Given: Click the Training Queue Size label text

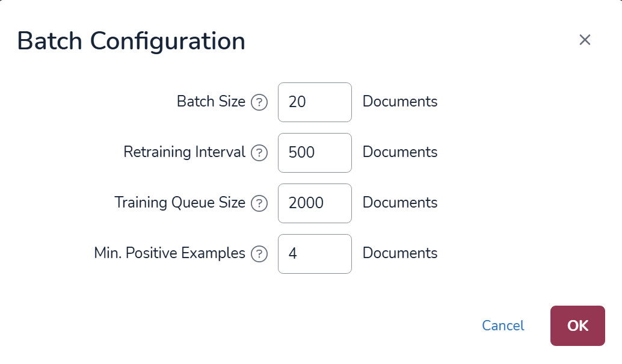Looking at the screenshot, I should [180, 203].
